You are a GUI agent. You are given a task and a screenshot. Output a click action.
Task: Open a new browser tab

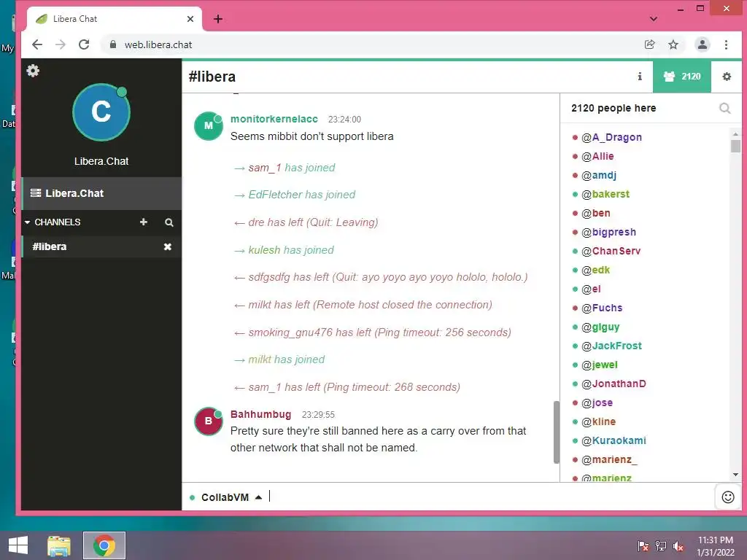[218, 19]
